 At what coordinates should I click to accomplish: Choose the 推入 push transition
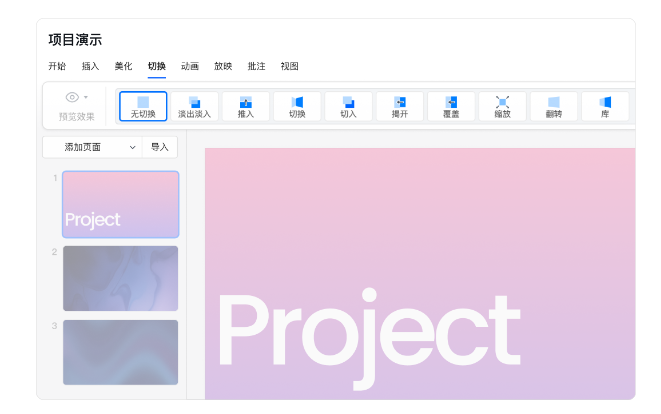pyautogui.click(x=246, y=107)
